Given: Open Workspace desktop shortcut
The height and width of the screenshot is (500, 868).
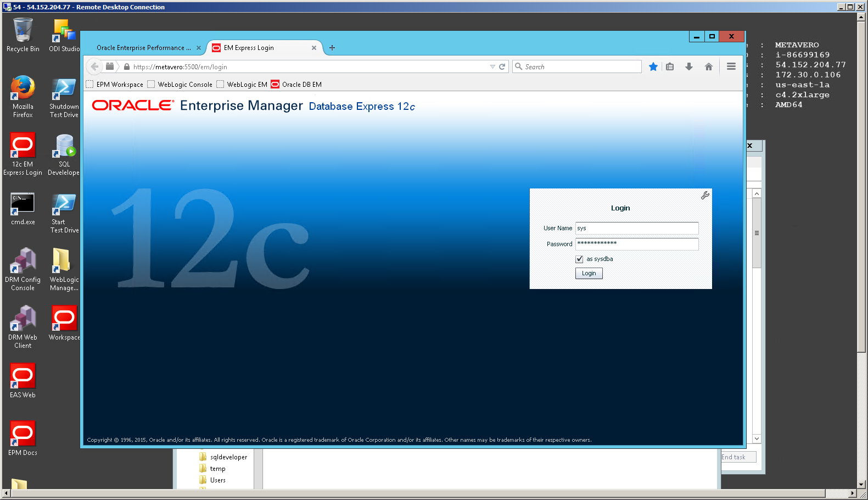Looking at the screenshot, I should point(64,323).
